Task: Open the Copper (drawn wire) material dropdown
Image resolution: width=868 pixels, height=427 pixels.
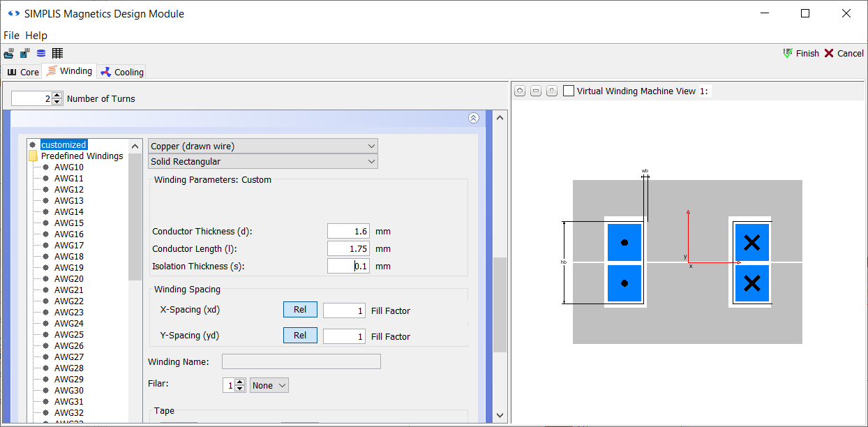Action: [263, 146]
